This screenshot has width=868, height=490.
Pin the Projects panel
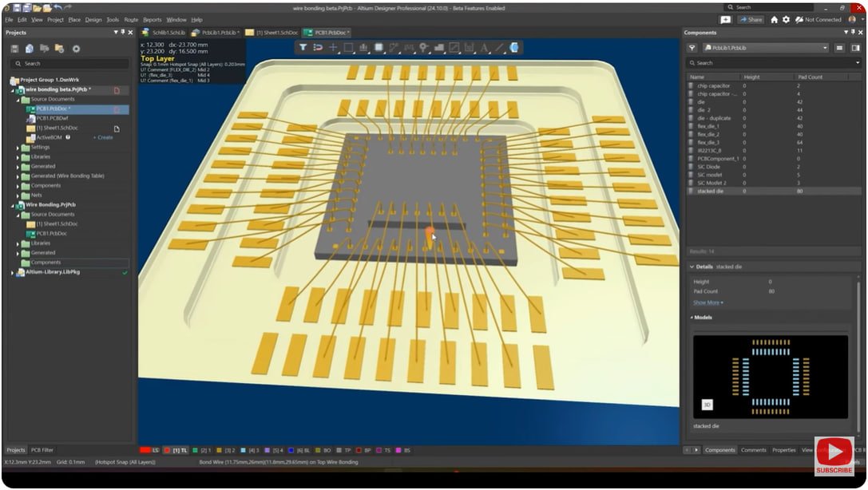[123, 32]
